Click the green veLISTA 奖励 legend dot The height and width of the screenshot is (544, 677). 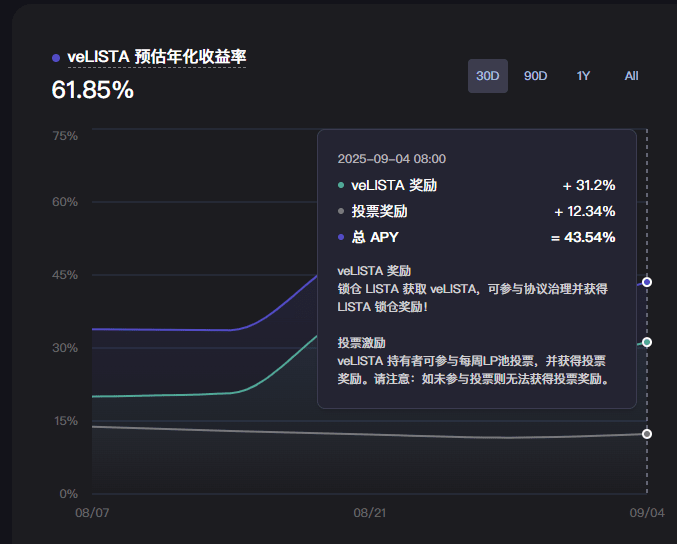[341, 185]
